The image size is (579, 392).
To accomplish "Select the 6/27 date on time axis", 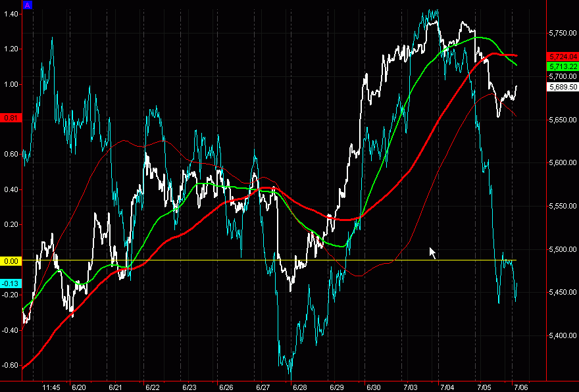I will click(263, 387).
